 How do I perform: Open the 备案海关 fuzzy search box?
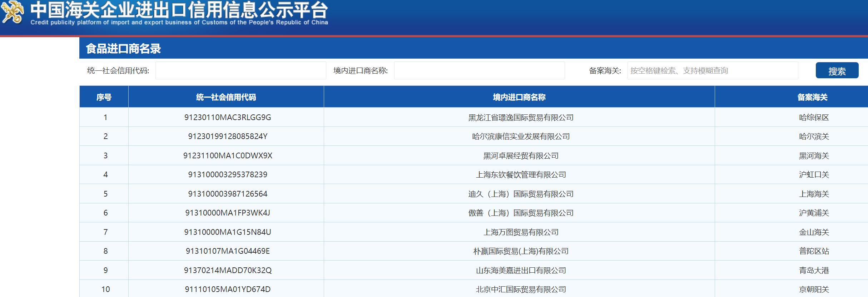click(x=712, y=70)
